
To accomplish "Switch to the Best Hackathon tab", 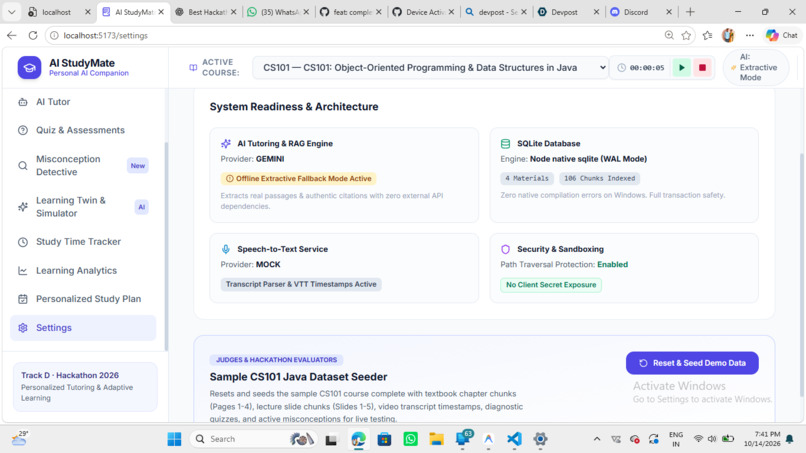I will [x=206, y=12].
